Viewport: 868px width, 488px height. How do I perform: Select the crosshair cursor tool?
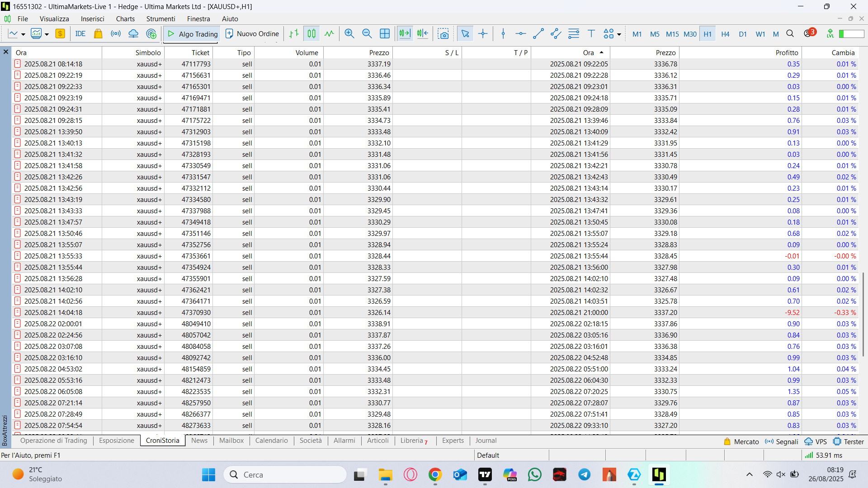coord(483,34)
